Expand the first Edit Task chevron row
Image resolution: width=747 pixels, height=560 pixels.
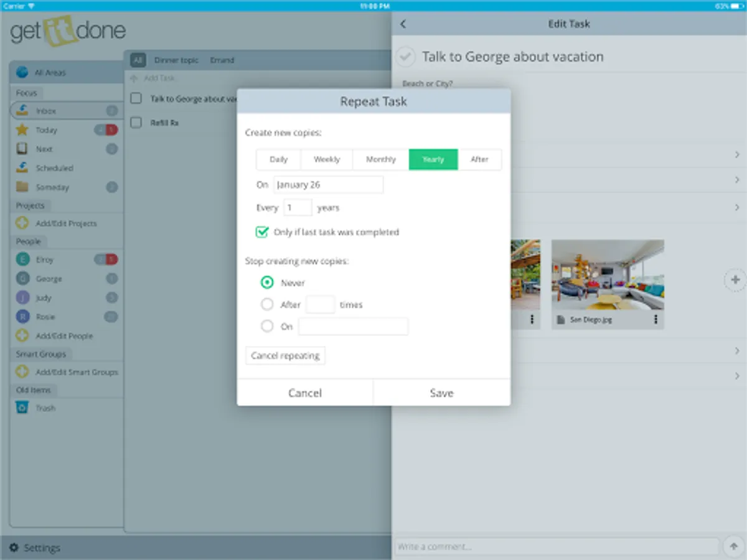(738, 154)
